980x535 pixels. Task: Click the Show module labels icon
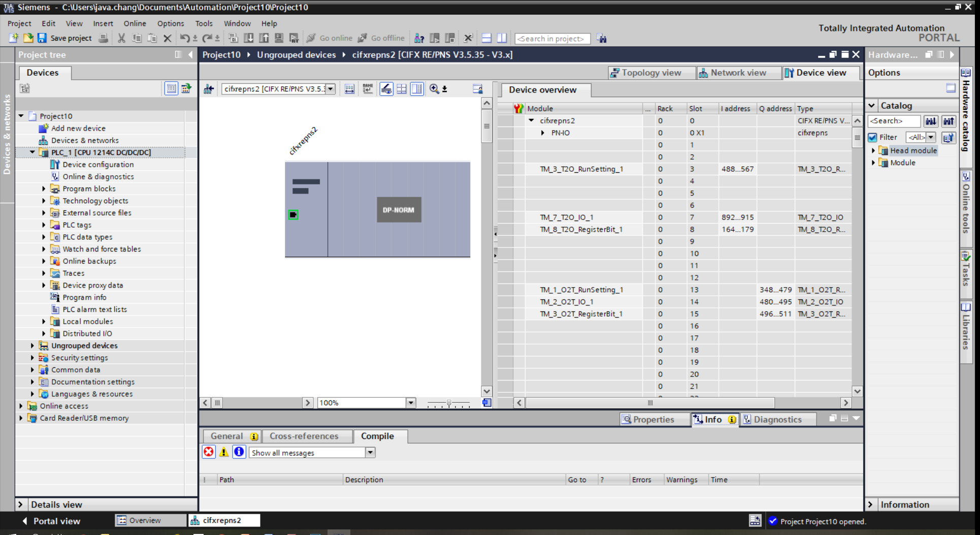click(x=349, y=89)
